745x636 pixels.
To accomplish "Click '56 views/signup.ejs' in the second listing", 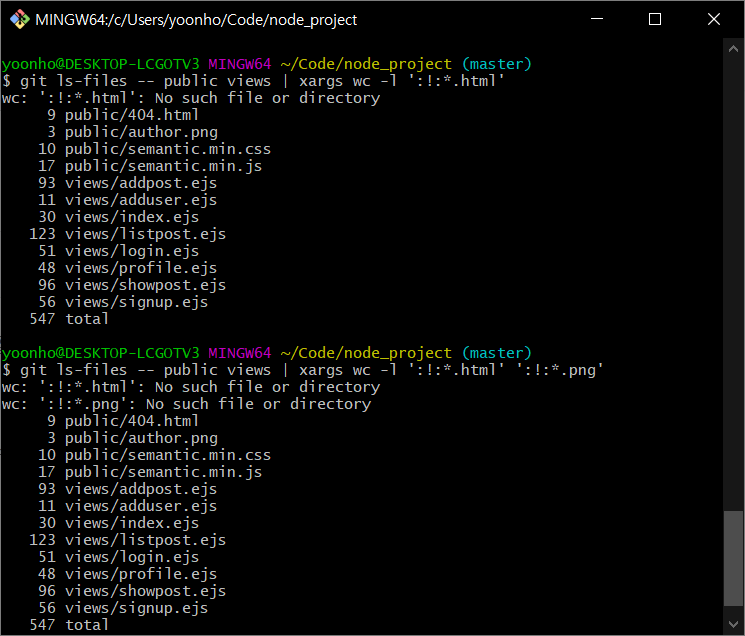I will pos(123,608).
